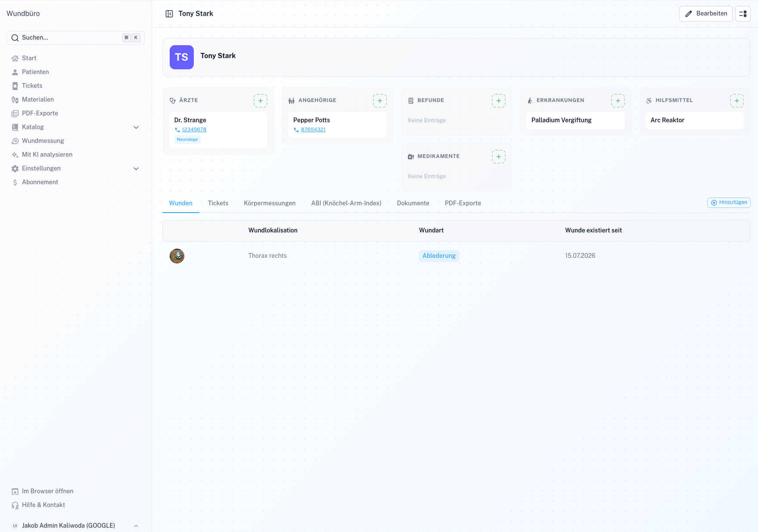Viewport: 758px width, 532px height.
Task: Click the Ablederung wound type badge
Action: click(439, 256)
